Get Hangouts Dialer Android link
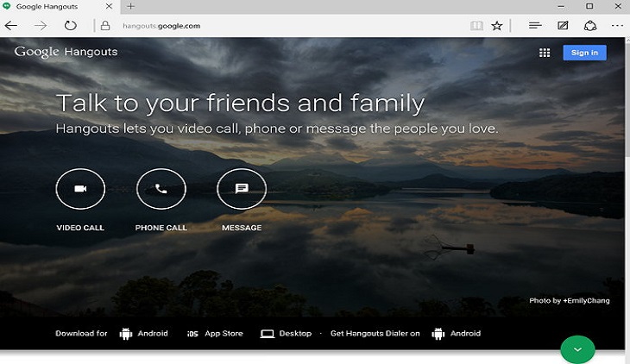The image size is (630, 364). pos(465,334)
